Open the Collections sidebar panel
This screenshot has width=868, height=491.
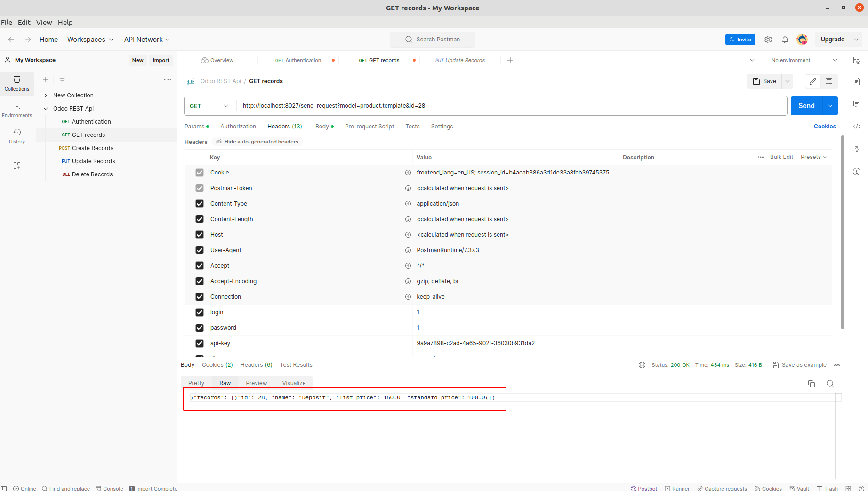pos(17,84)
